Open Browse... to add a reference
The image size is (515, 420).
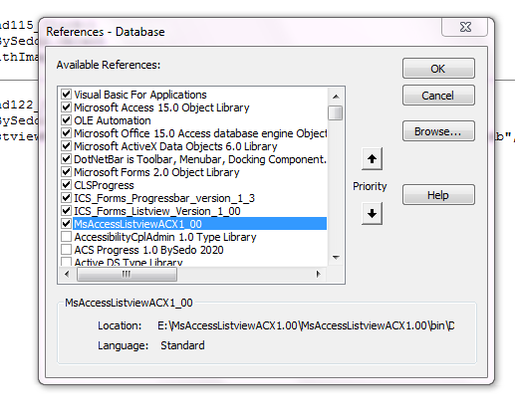438,131
